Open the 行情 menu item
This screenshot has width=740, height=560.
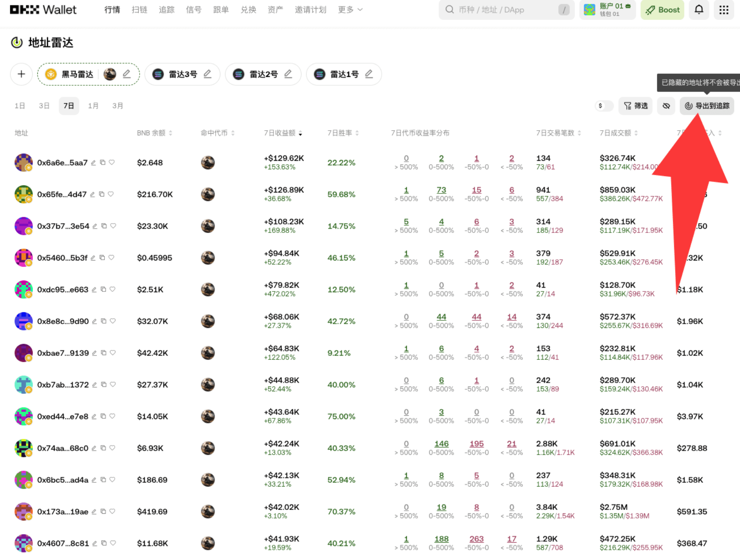click(112, 10)
